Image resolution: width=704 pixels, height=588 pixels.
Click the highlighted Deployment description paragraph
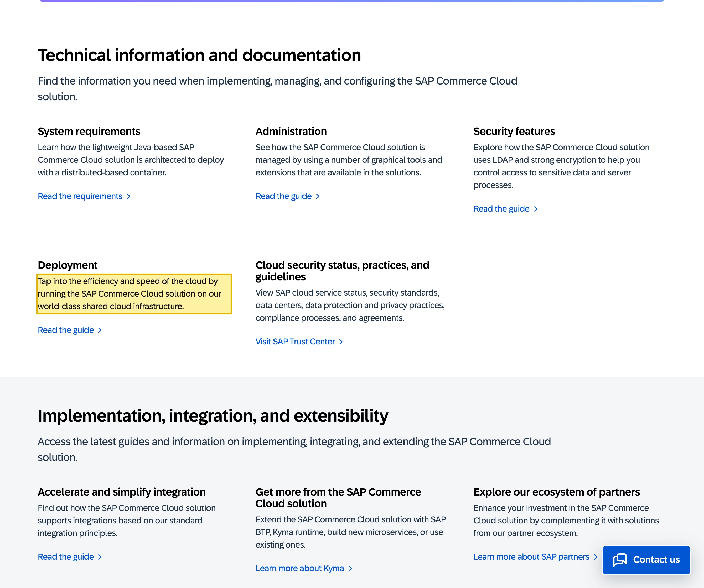[x=134, y=294]
